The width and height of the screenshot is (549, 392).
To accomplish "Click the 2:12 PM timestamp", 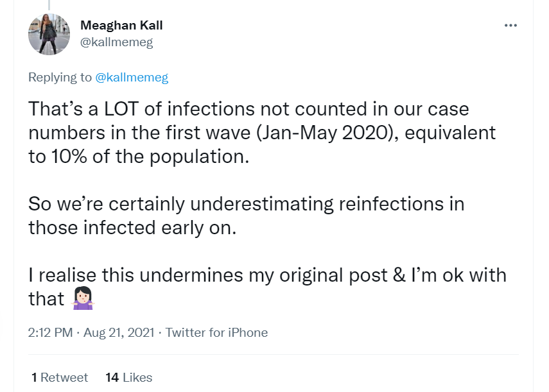I will [51, 333].
